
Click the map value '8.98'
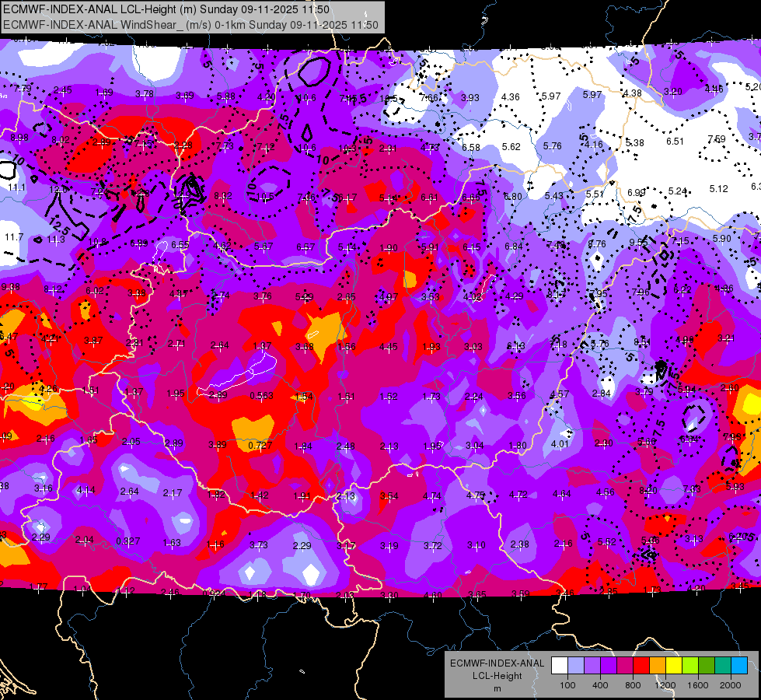(x=19, y=138)
